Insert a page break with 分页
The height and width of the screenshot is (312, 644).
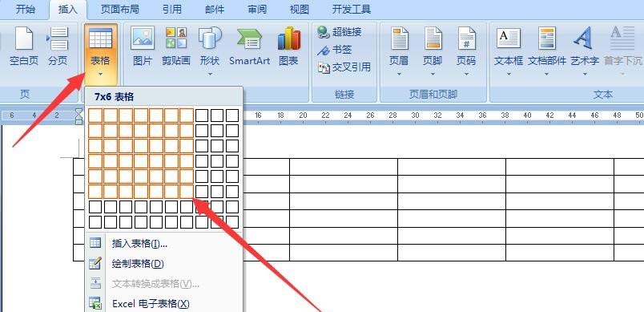point(58,46)
